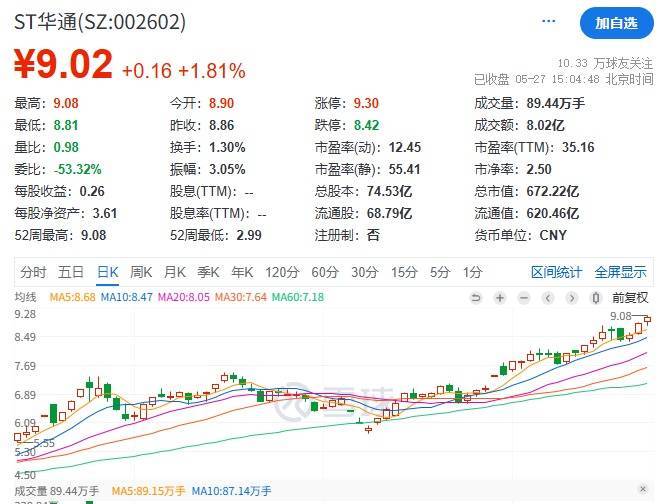Open the 前复权 price adjustment dropdown
The height and width of the screenshot is (504, 670).
(x=630, y=297)
